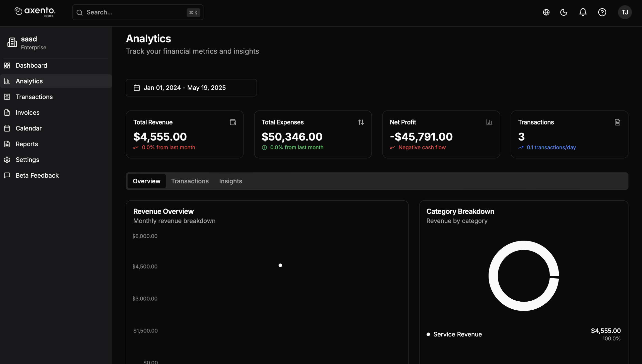
Task: Go to Transactions in the sidebar
Action: [x=56, y=97]
